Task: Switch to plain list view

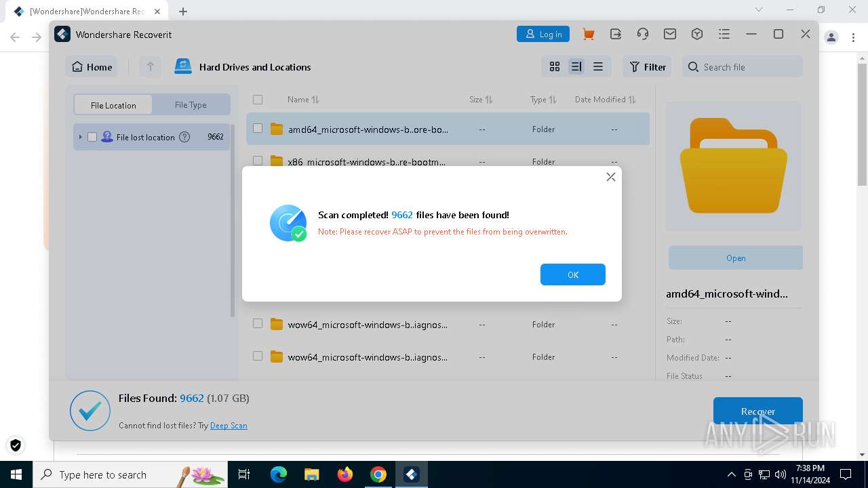Action: point(598,66)
